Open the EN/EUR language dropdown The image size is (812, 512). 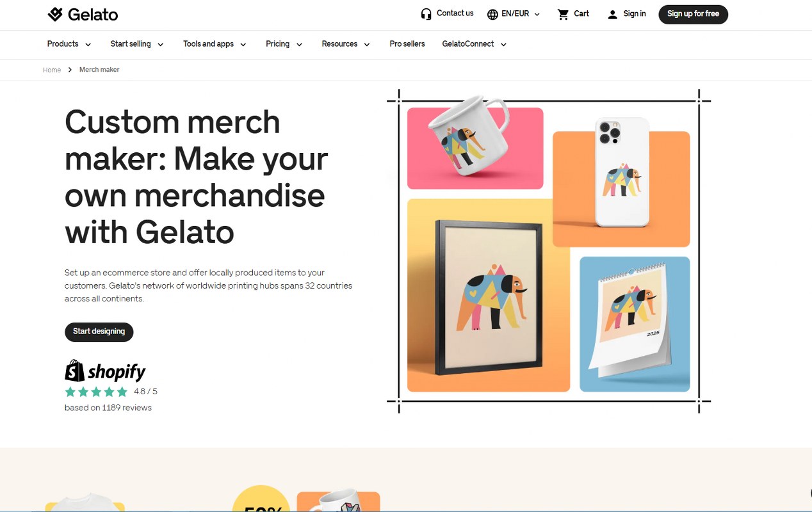514,14
